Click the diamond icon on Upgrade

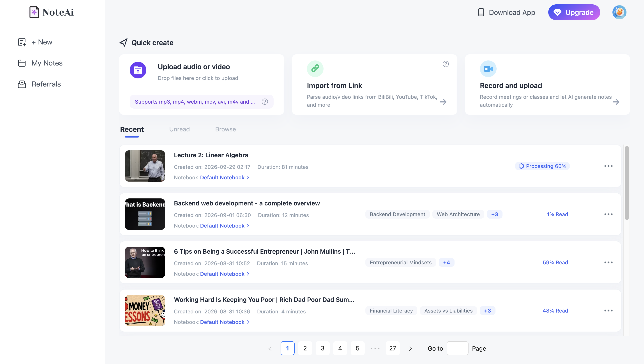click(x=557, y=12)
